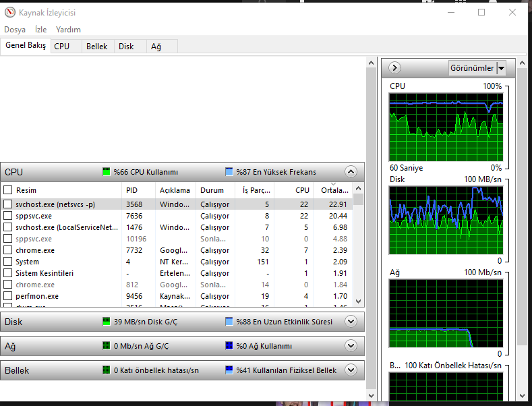The height and width of the screenshot is (406, 532).
Task: Check the System process checkbox
Action: pos(8,262)
